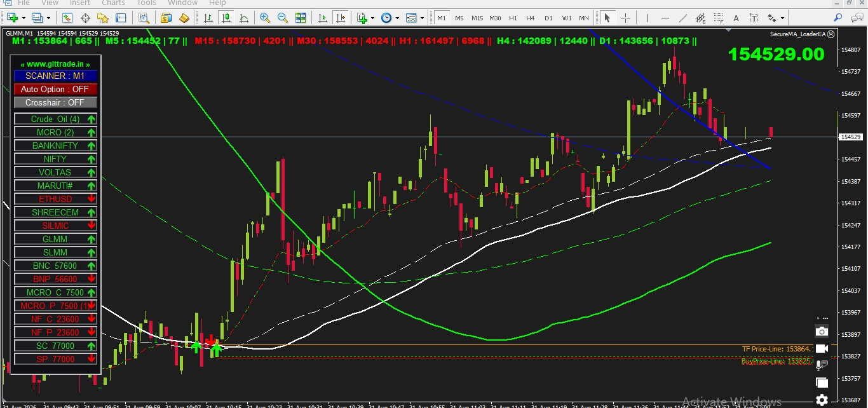This screenshot has height=408, width=868.
Task: Switch chart to Candlesticks mode
Action: point(226,18)
